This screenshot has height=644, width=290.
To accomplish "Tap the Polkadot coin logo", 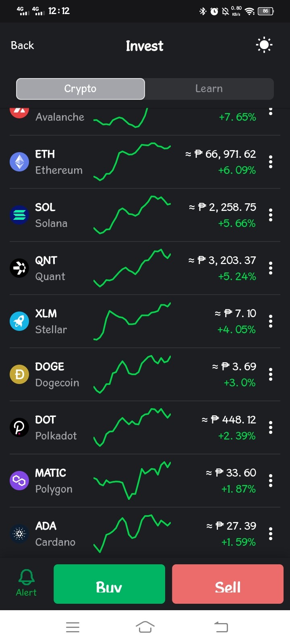I will pos(19,427).
